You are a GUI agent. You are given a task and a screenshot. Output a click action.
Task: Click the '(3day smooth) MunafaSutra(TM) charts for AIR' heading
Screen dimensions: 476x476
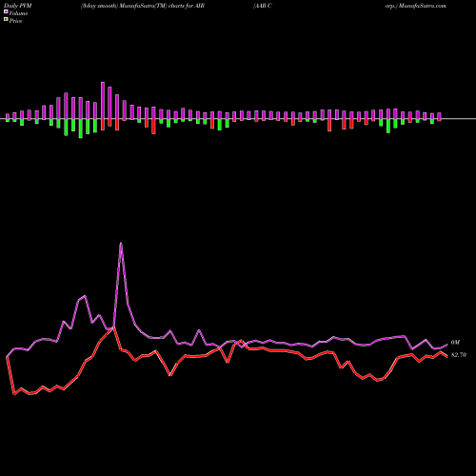[x=143, y=6]
